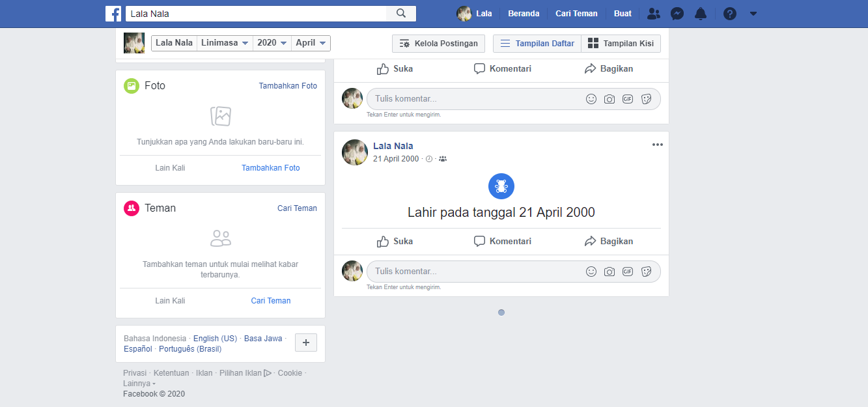Expand the April month dropdown

311,43
